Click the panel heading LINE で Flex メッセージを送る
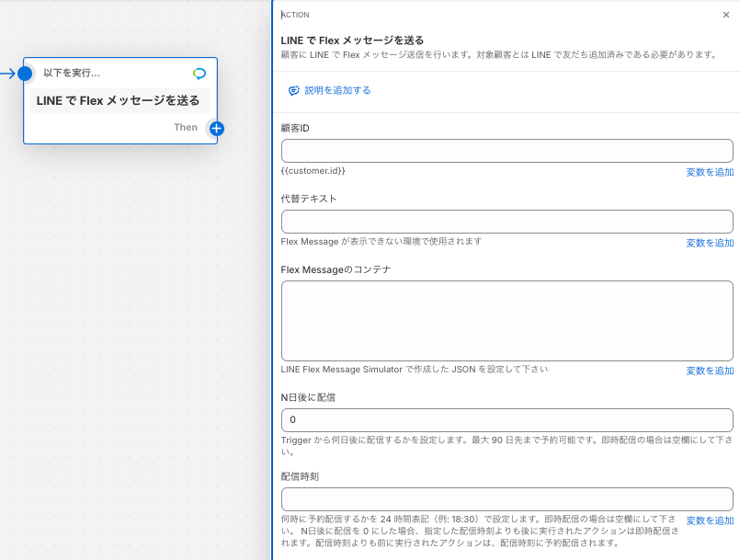The image size is (740, 560). [352, 40]
